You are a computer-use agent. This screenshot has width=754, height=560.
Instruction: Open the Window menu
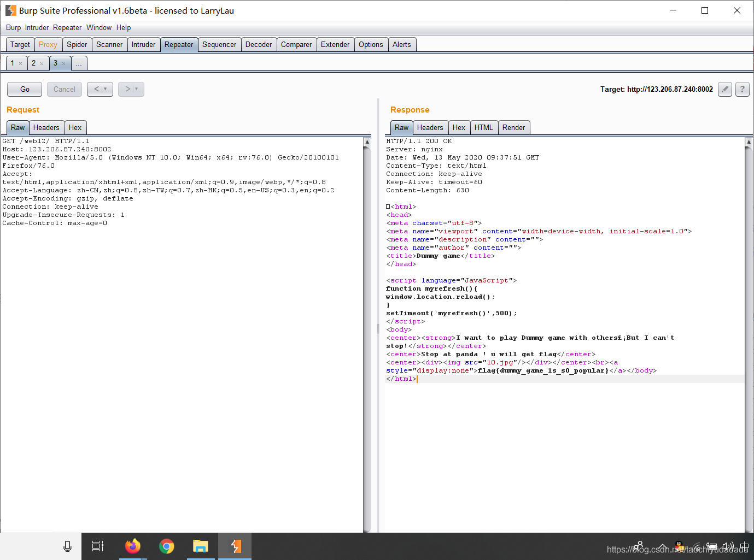tap(99, 28)
